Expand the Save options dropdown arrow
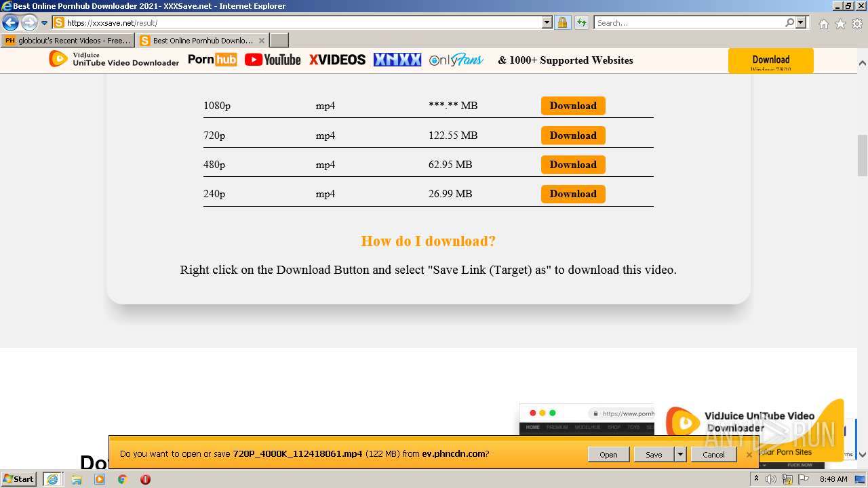Image resolution: width=868 pixels, height=488 pixels. pos(680,455)
